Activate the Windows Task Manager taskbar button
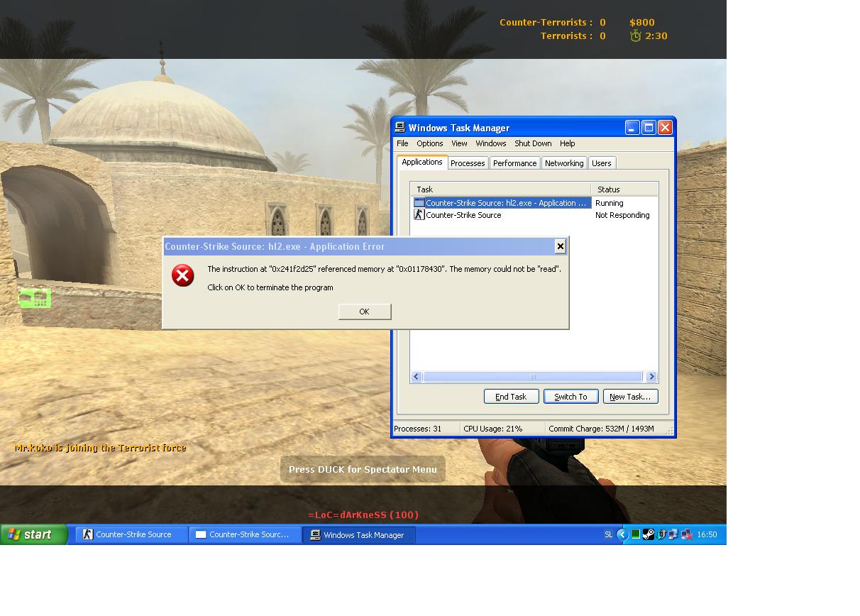This screenshot has height=616, width=860. [x=358, y=534]
